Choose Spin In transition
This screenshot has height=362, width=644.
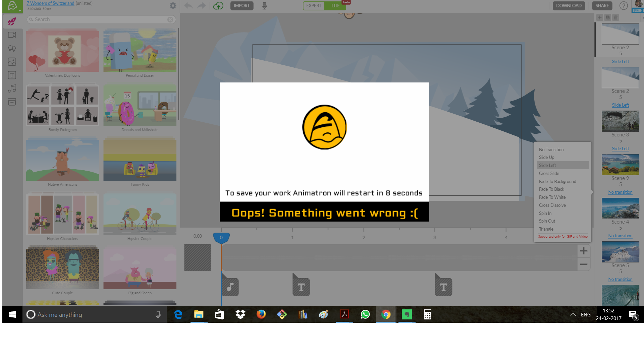(x=545, y=213)
